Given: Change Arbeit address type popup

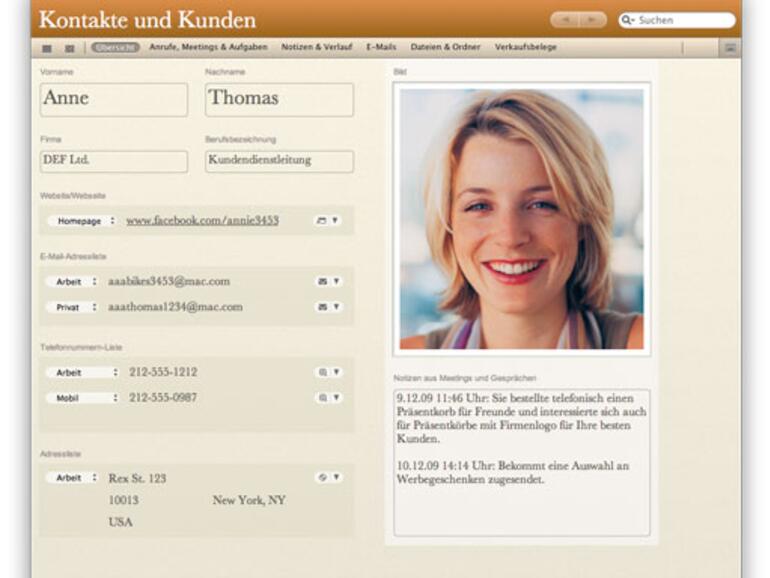Looking at the screenshot, I should (x=73, y=478).
